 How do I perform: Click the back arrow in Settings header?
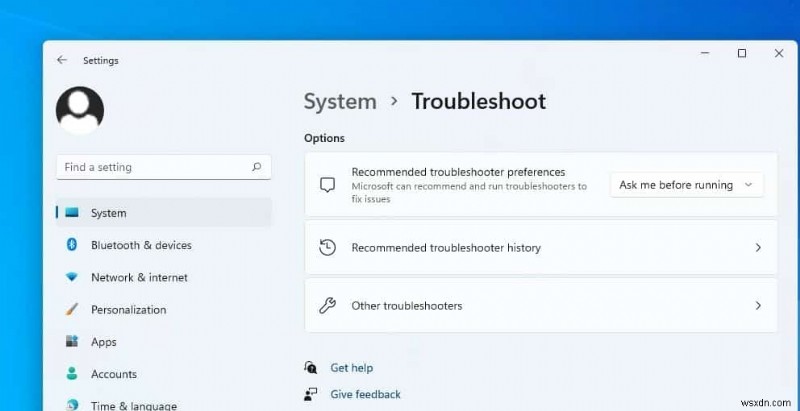tap(62, 60)
